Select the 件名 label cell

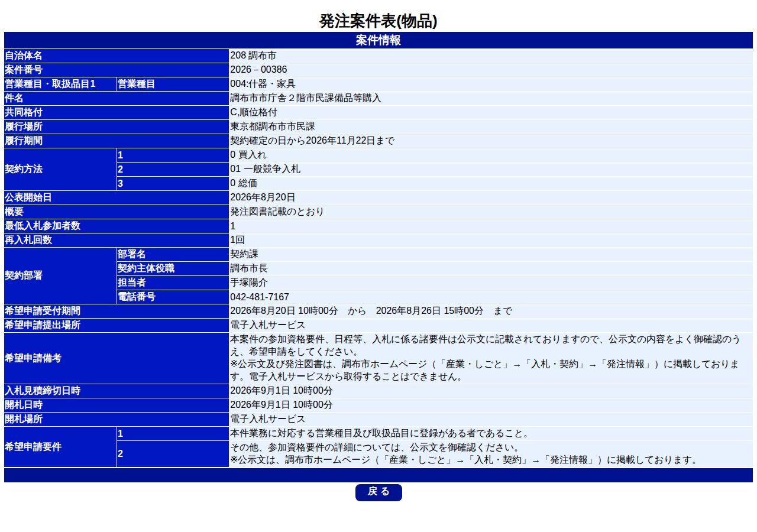117,98
